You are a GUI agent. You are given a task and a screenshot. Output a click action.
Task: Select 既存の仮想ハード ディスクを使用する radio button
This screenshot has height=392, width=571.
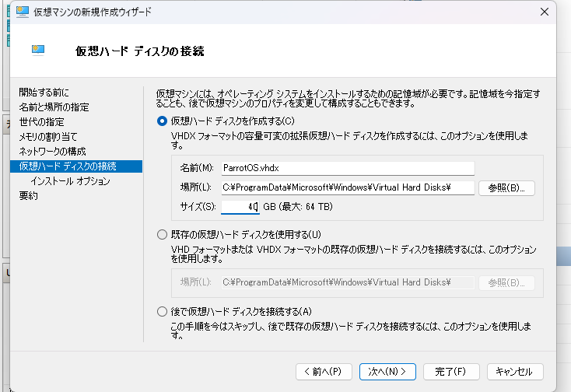point(162,234)
